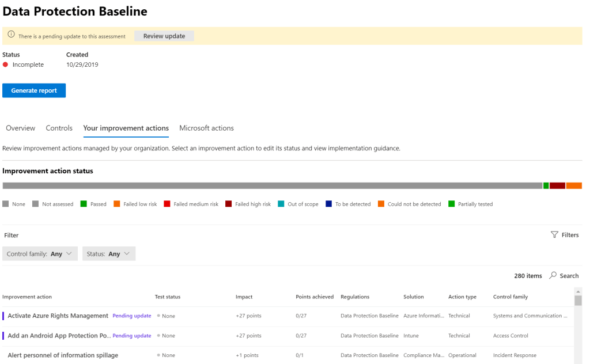This screenshot has width=590, height=364.
Task: Click the green Passed legend square
Action: click(84, 204)
